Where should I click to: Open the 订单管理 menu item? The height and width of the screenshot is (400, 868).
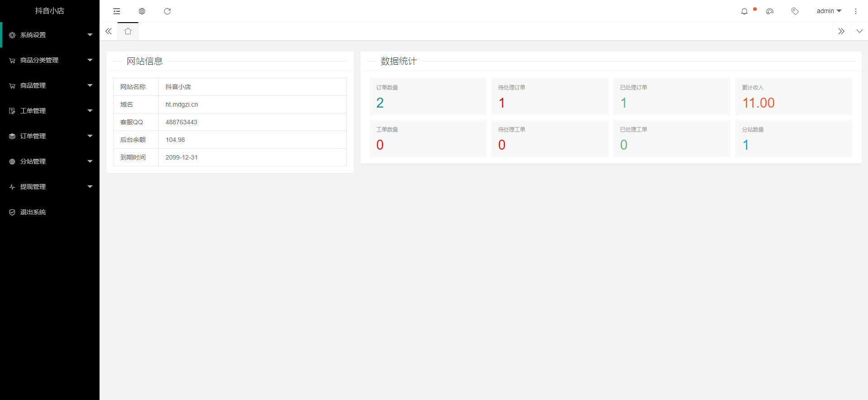click(x=50, y=136)
